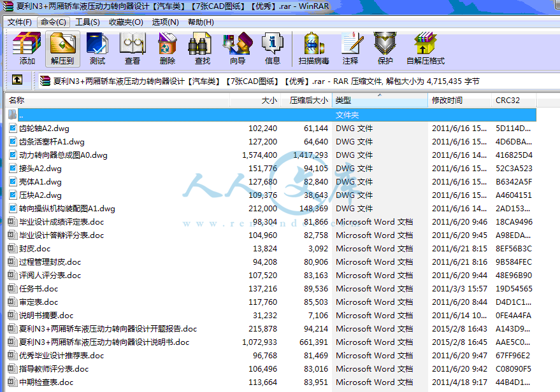Image resolution: width=560 pixels, height=392 pixels.
Task: Click modified time 2011/4/18 9:17
Action: click(459, 382)
